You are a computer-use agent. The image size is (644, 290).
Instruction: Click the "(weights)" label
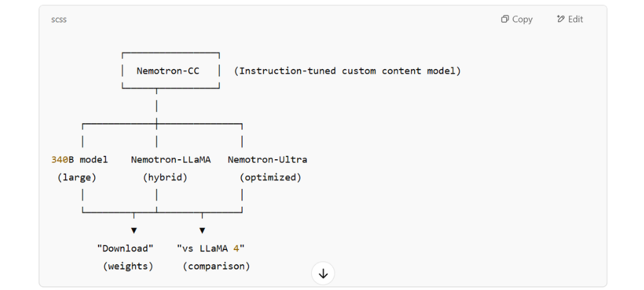128,266
